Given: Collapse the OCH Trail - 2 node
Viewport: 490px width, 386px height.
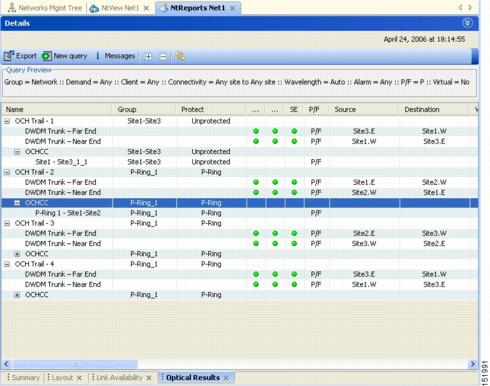Looking at the screenshot, I should point(7,172).
